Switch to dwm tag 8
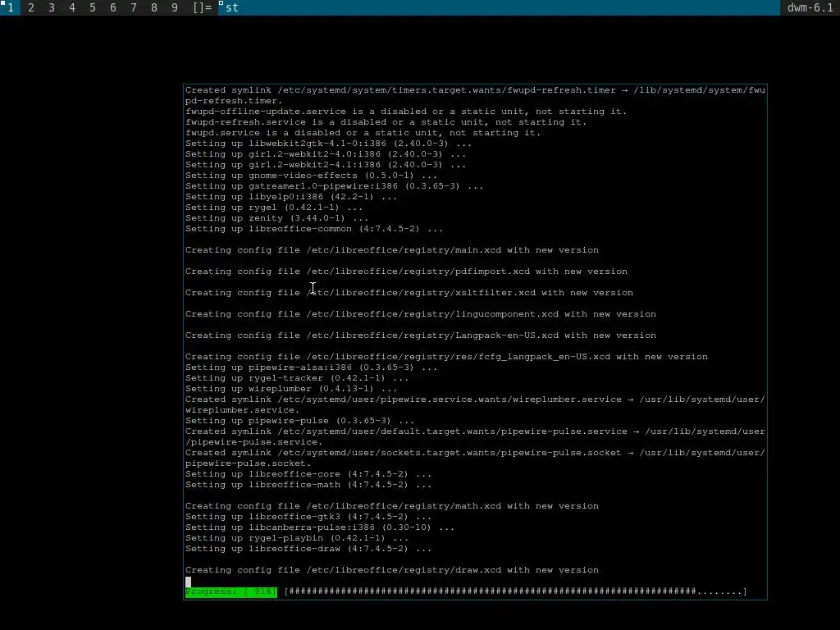840x630 pixels. 153,7
